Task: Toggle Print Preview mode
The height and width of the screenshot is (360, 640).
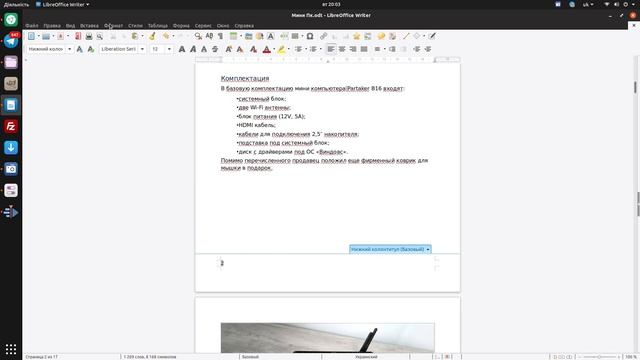Action: coord(100,36)
